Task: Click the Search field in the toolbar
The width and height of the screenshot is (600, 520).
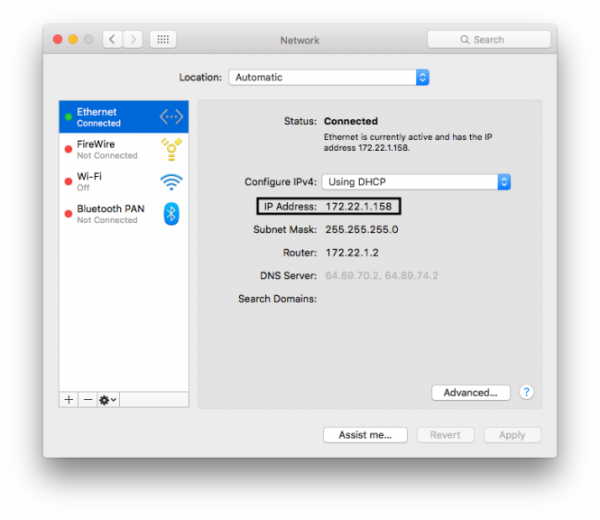Action: click(x=489, y=39)
